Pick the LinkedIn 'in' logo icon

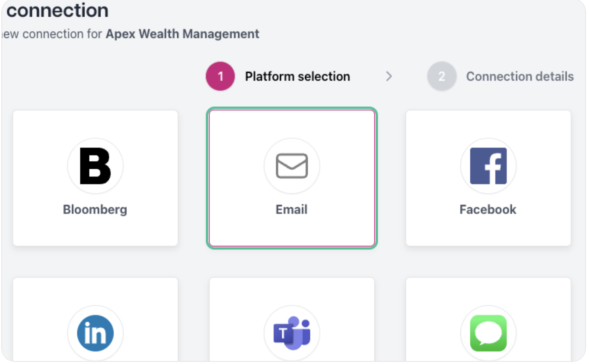tap(95, 333)
